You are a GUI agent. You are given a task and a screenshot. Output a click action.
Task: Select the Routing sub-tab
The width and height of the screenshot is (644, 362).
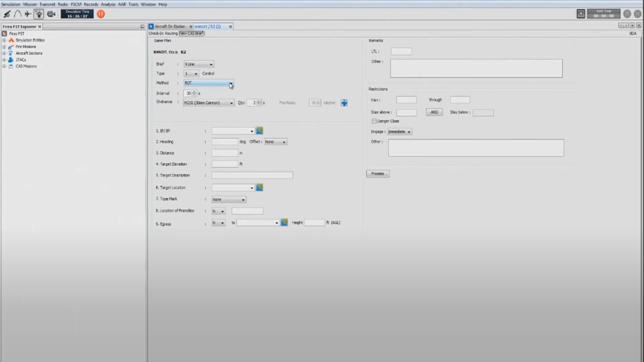coord(171,33)
